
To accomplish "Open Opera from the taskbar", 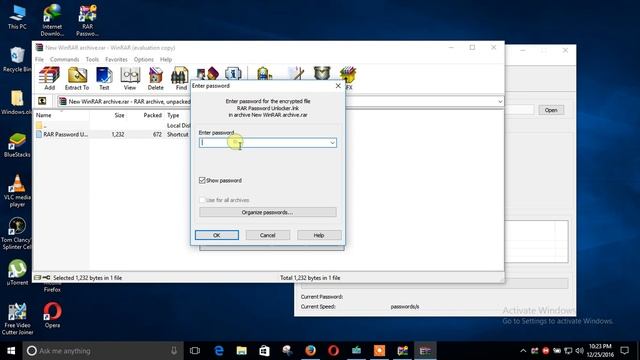I will coord(333,351).
